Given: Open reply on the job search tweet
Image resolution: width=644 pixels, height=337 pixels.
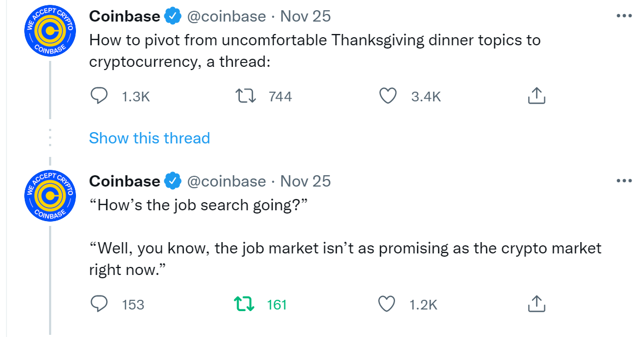Looking at the screenshot, I should click(x=99, y=304).
